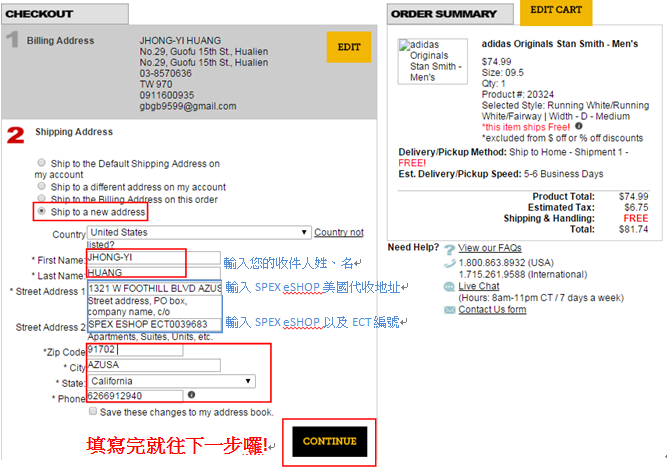Open the Live Chat link
This screenshot has height=468, width=667.
pos(479,286)
